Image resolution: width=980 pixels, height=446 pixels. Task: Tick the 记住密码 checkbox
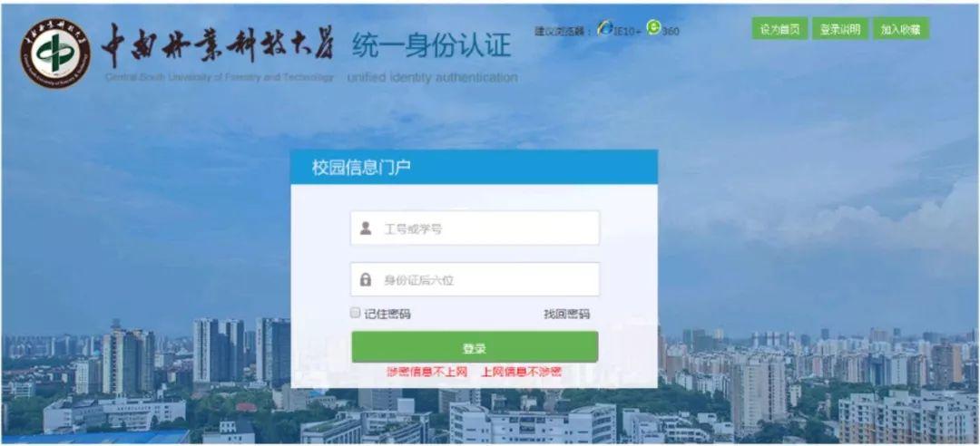point(355,313)
